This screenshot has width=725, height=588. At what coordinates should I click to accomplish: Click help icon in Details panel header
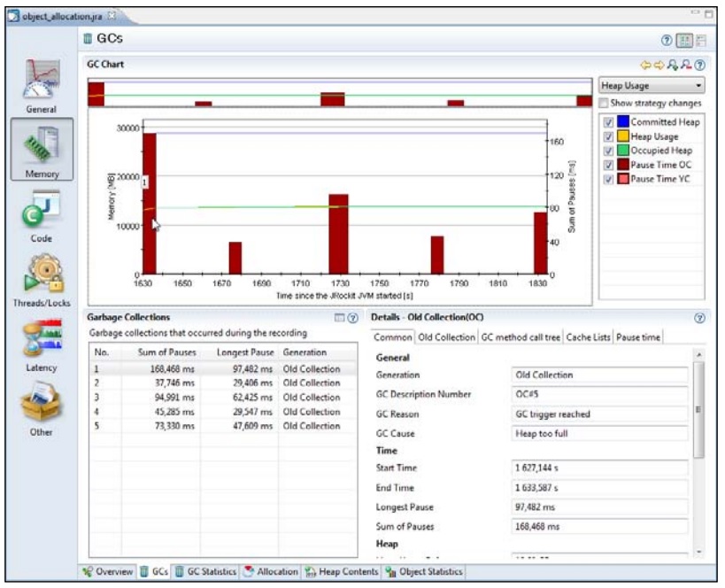700,317
